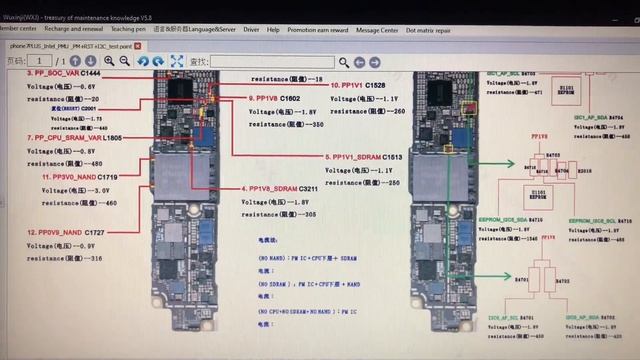Click the search text field
Screen dimensions: 640x360
coord(272,62)
